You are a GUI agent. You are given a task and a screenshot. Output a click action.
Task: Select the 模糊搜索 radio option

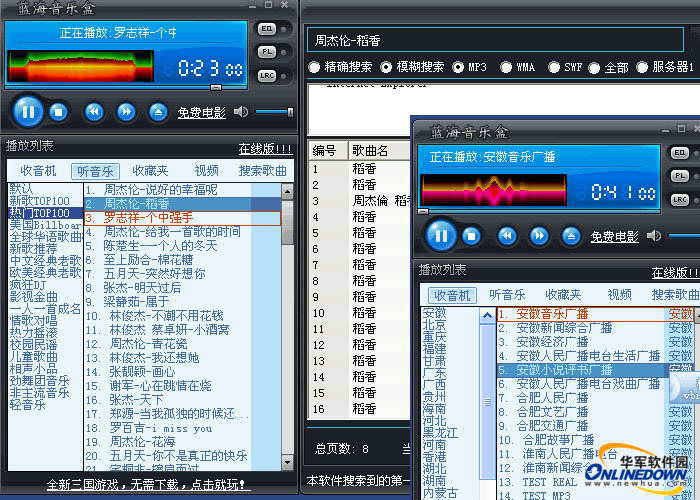(386, 67)
